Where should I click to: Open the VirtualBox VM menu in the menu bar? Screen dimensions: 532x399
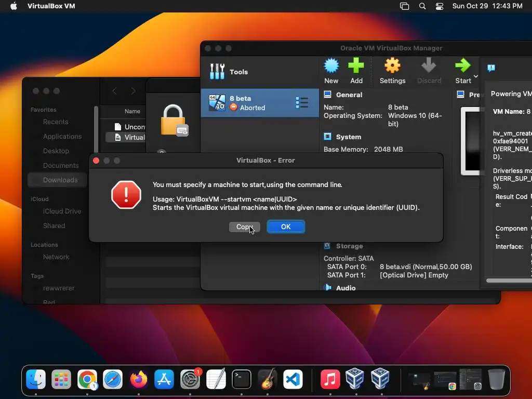51,6
